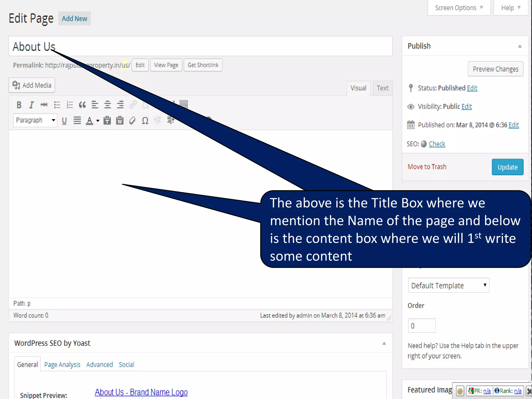Open Screen Options dropdown
This screenshot has height=399, width=532.
[459, 8]
